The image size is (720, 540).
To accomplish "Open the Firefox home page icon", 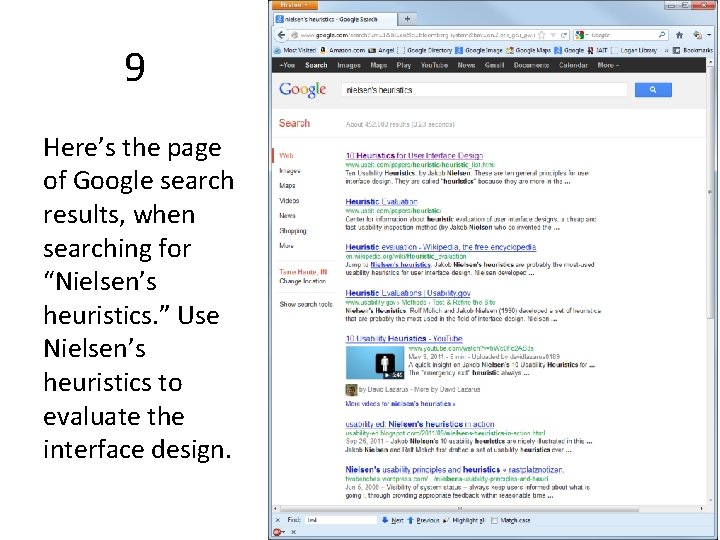I will (680, 35).
